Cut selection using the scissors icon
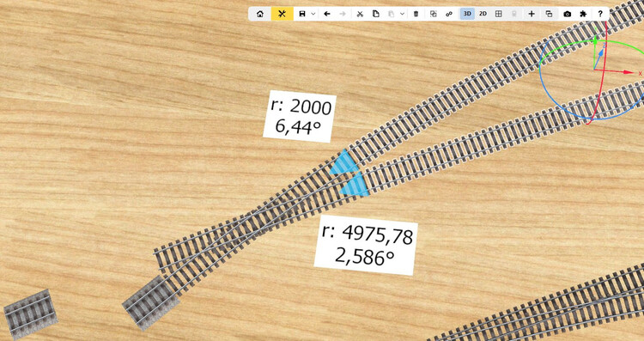The width and height of the screenshot is (644, 341). coord(360,14)
